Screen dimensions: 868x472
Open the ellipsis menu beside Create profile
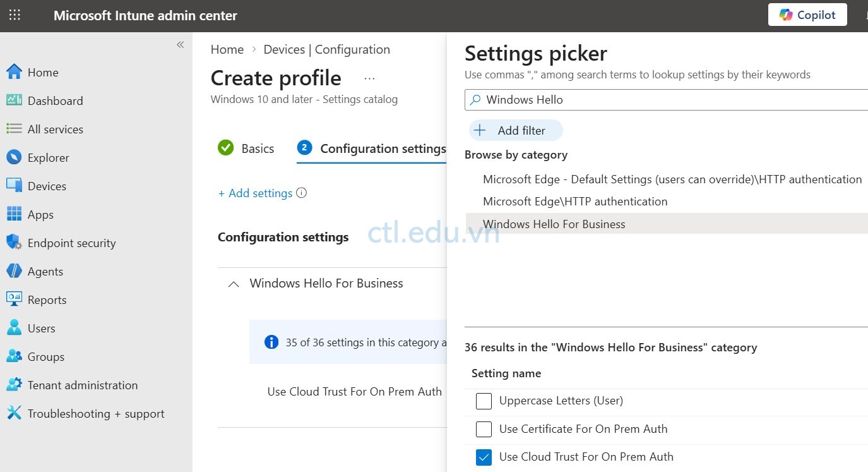[x=370, y=78]
